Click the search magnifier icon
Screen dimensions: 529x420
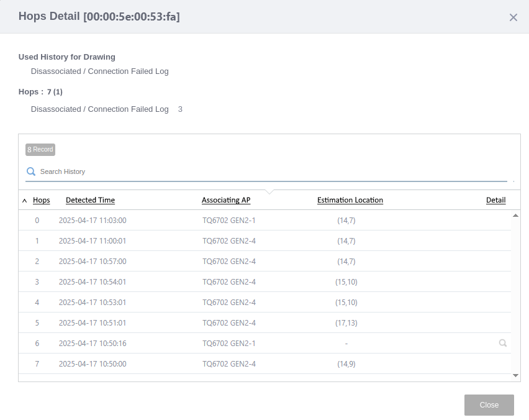click(31, 171)
